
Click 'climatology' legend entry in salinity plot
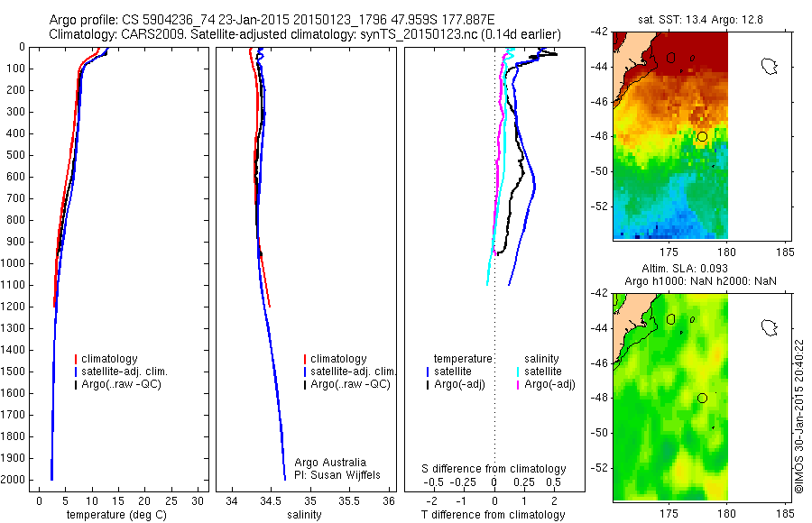338,359
